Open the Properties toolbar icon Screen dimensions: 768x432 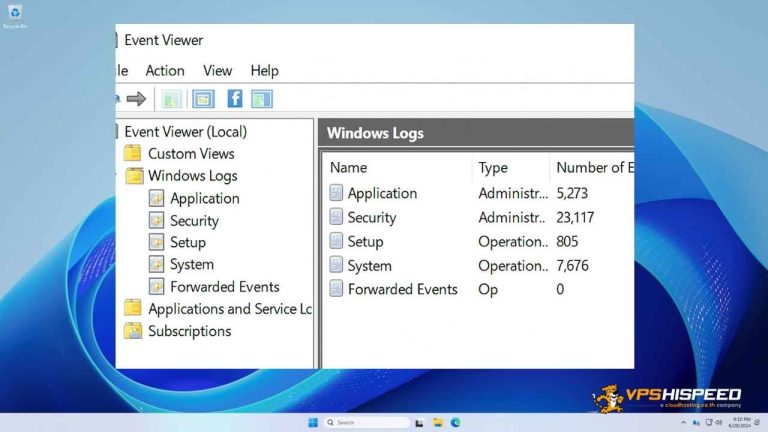[203, 99]
